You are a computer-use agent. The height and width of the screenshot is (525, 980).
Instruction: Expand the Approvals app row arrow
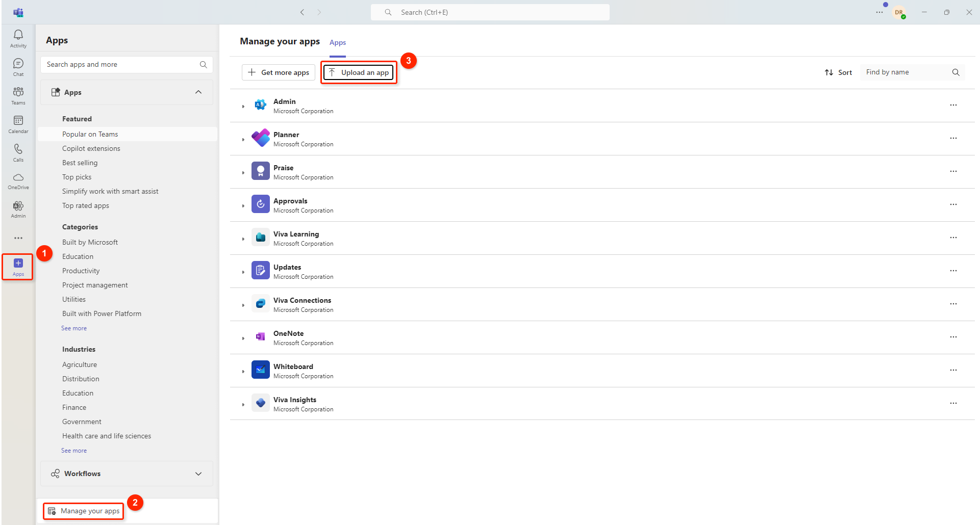pos(243,206)
